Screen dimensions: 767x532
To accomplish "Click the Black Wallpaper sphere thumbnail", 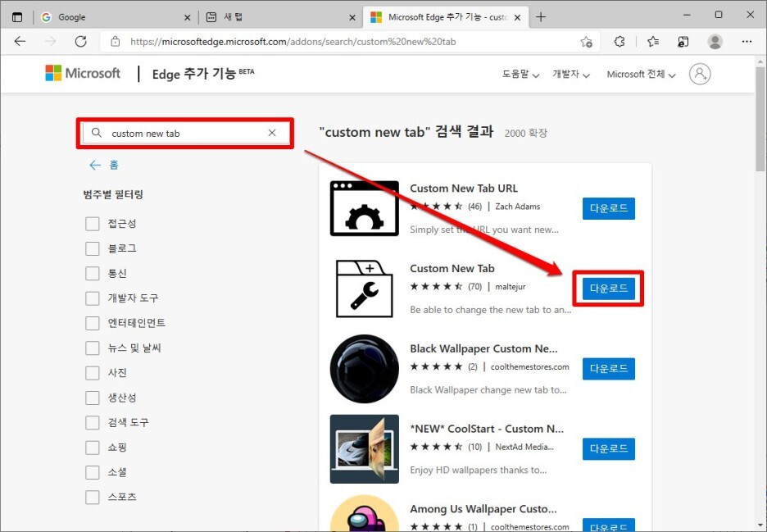I will pyautogui.click(x=365, y=369).
